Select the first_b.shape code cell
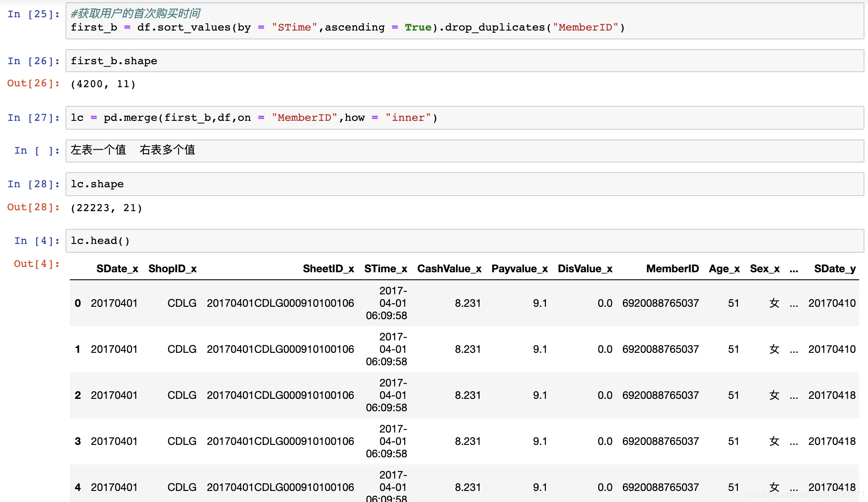This screenshot has height=502, width=868. [x=465, y=61]
